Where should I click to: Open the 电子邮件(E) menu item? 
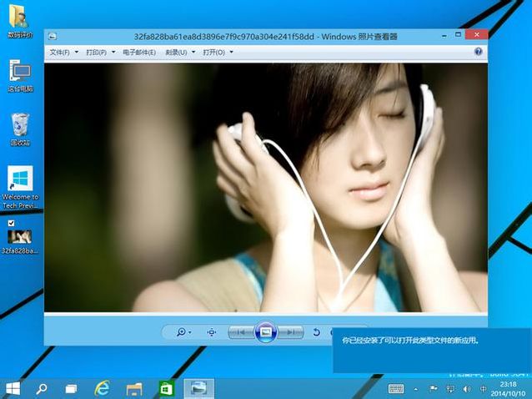pos(139,53)
